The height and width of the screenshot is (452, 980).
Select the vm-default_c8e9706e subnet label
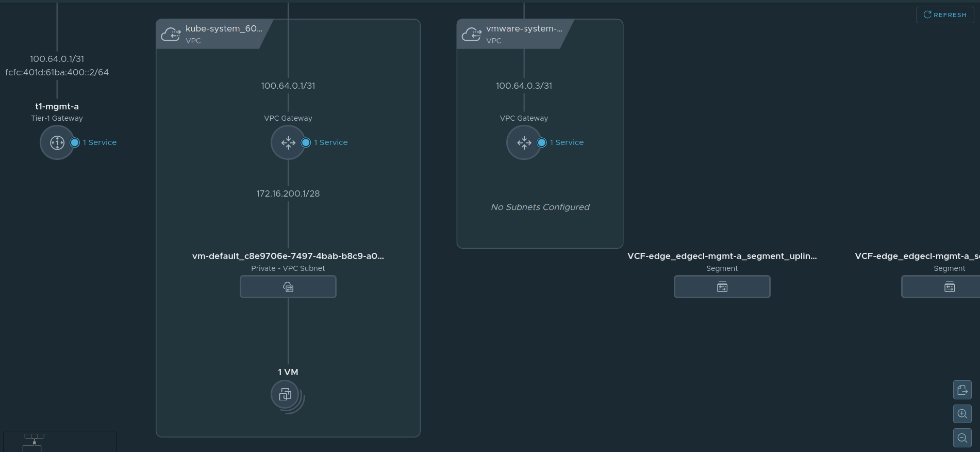point(288,256)
